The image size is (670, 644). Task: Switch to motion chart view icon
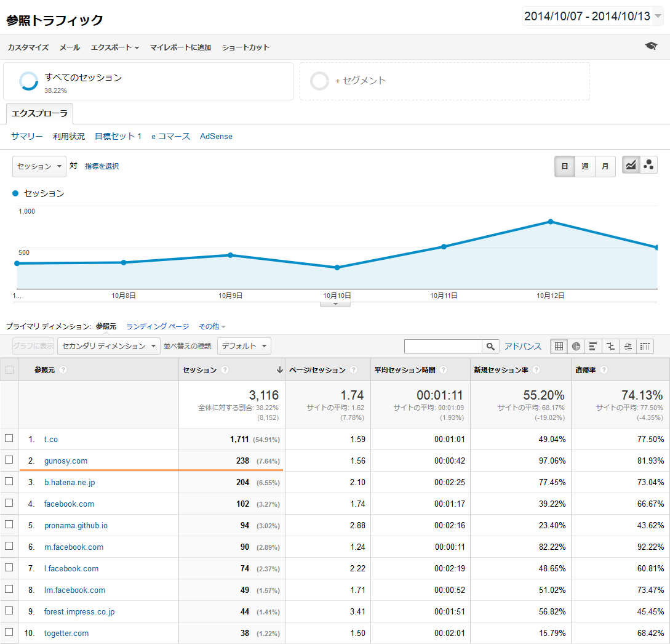coord(648,165)
